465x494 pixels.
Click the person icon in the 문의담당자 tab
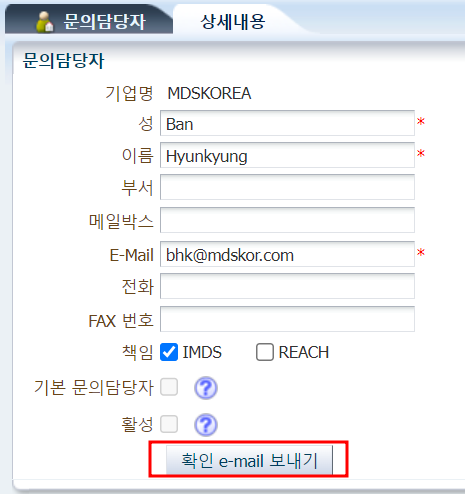point(45,22)
